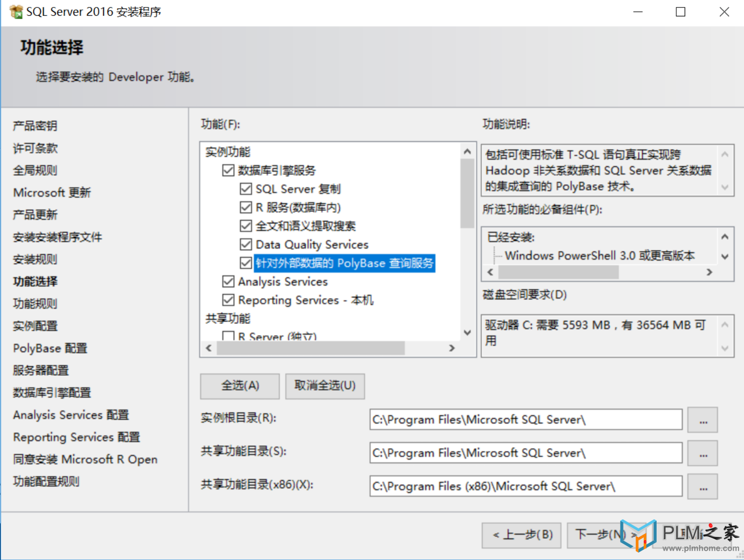
Task: Toggle the Analysis Services checkbox
Action: 228,281
